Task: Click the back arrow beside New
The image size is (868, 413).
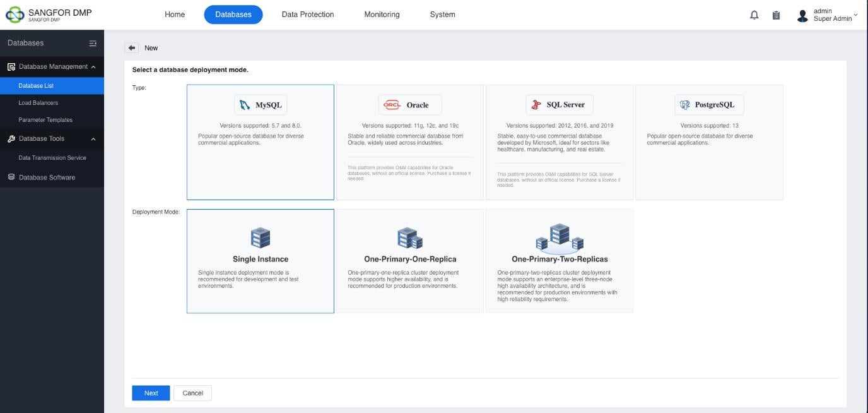Action: pyautogui.click(x=132, y=48)
